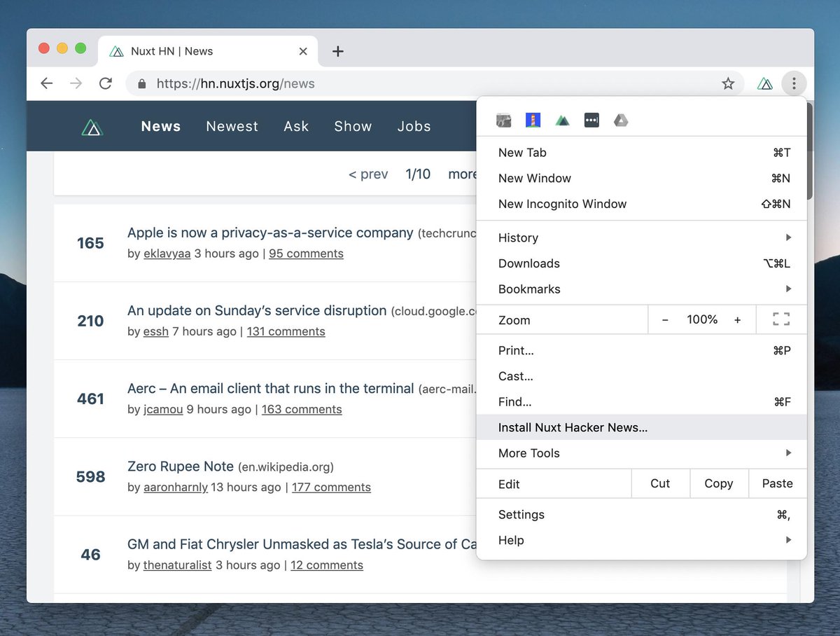Viewport: 840px width, 636px height.
Task: Open user aaronharnly's profile
Action: click(176, 487)
